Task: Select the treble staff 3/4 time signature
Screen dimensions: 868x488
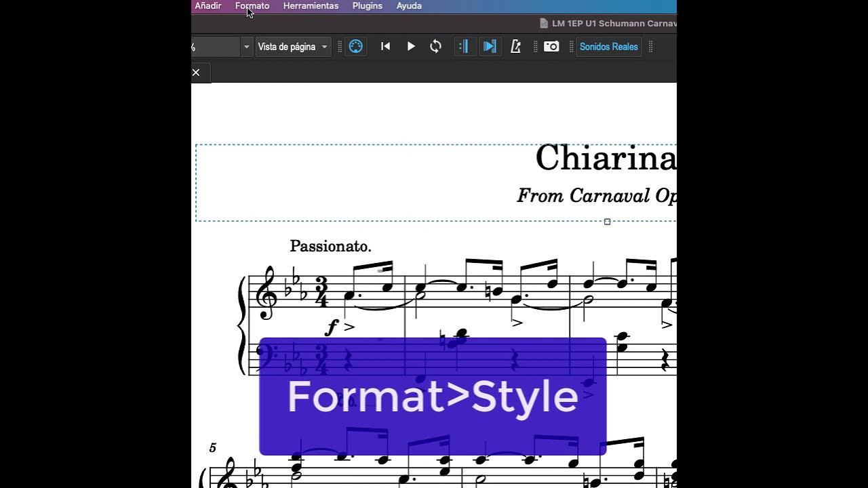Action: 321,292
